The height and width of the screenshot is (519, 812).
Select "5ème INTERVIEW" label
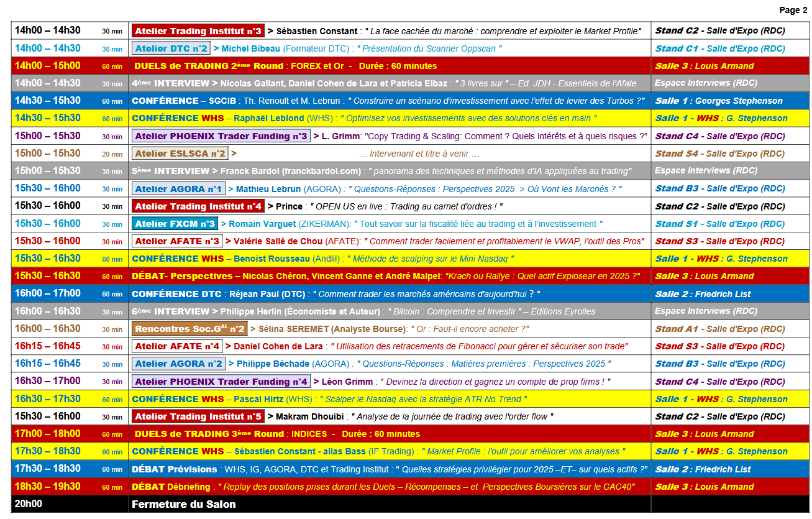pos(170,171)
